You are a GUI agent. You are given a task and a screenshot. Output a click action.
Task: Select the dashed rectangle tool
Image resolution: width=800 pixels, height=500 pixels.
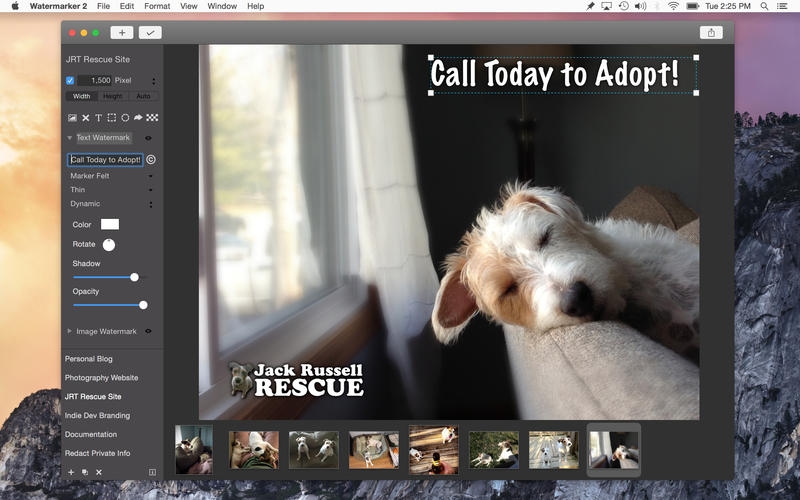(112, 118)
